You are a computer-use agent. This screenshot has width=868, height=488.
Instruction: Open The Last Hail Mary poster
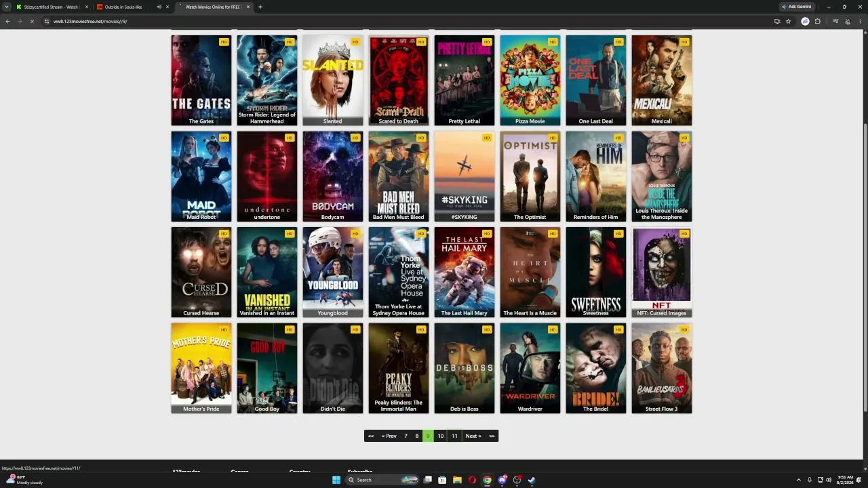(465, 272)
